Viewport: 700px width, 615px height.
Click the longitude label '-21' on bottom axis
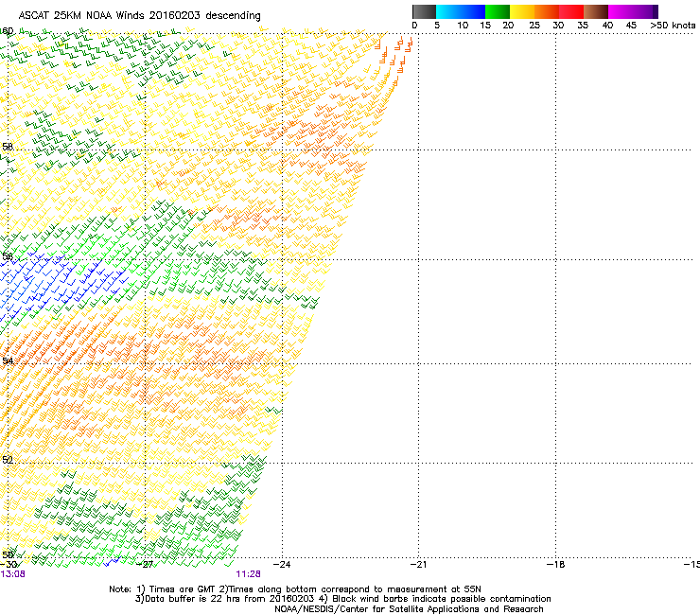418,565
